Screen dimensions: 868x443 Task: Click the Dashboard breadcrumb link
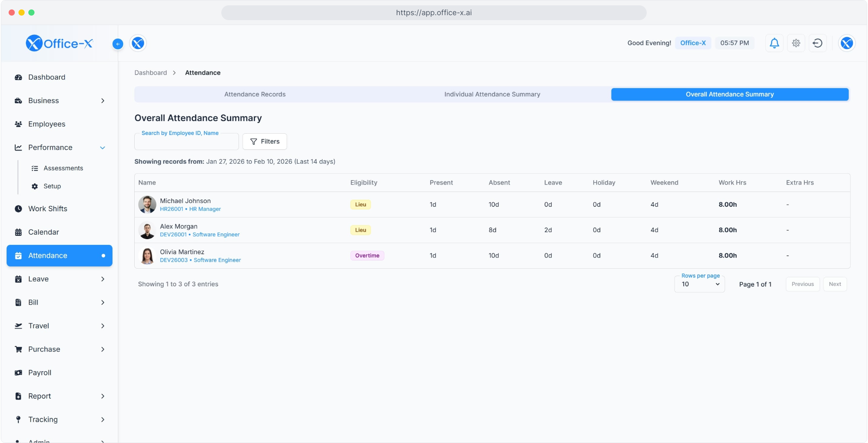151,73
